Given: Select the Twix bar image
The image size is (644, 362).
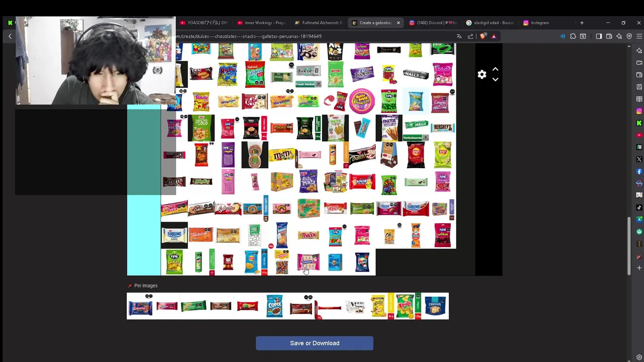Looking at the screenshot, I should [308, 235].
